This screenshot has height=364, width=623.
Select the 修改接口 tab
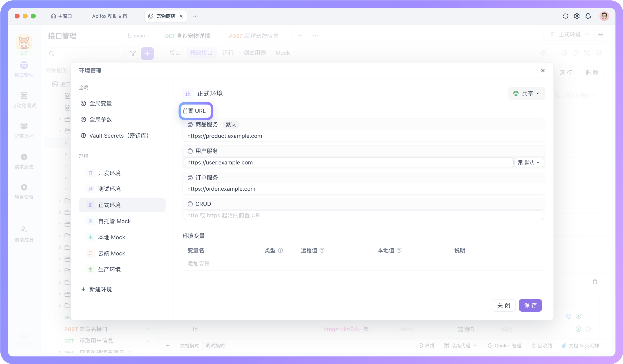[x=201, y=53]
